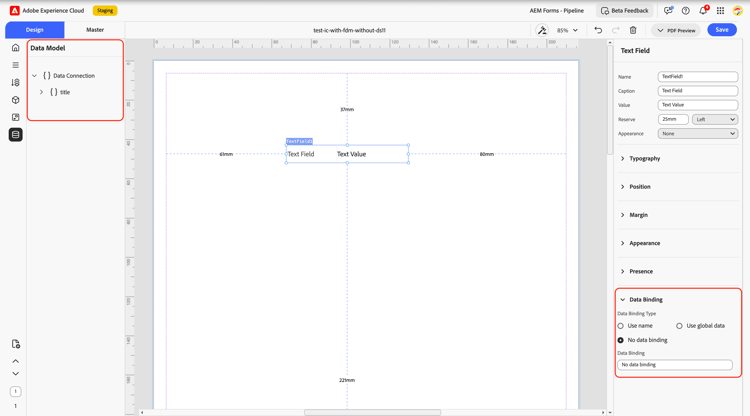750x416 pixels.
Task: Click the Caption input field
Action: tap(698, 91)
